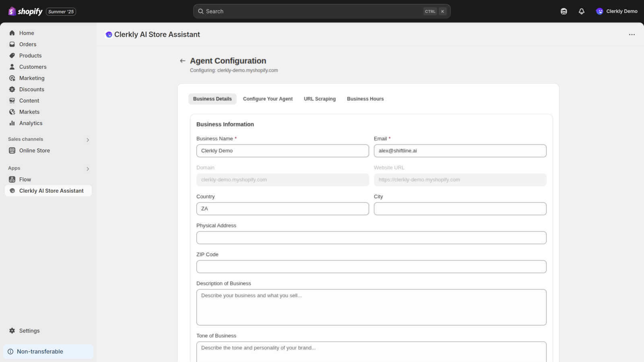Viewport: 644px width, 362px height.
Task: Open the notifications bell
Action: [582, 11]
